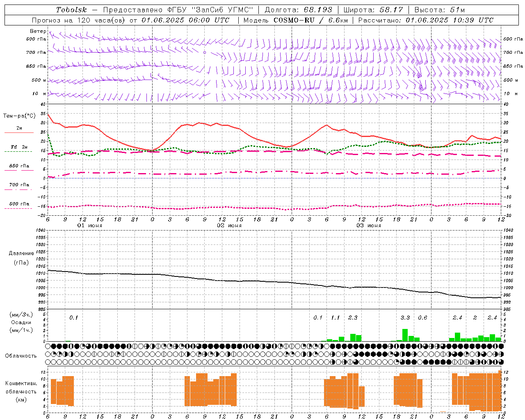Select the provider text ФГБУ "ЗапСиб УГМС"

(210, 10)
